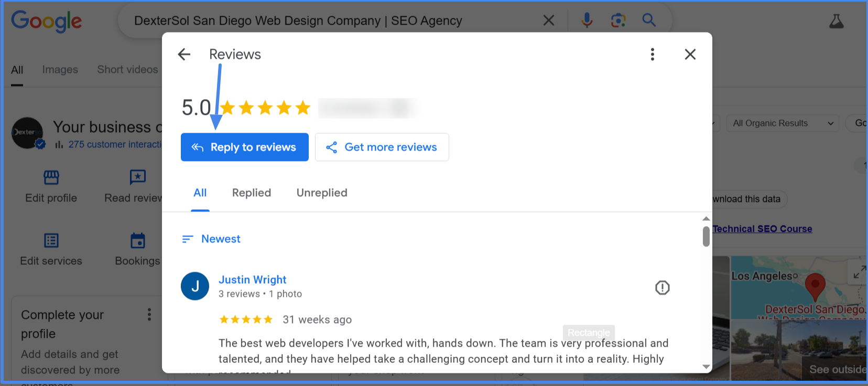Click the Reply to reviews button
The width and height of the screenshot is (868, 386).
(x=245, y=147)
